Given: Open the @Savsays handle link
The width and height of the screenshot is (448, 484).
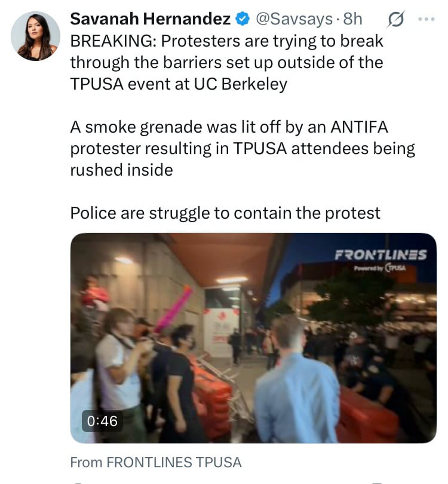Looking at the screenshot, I should [x=294, y=19].
